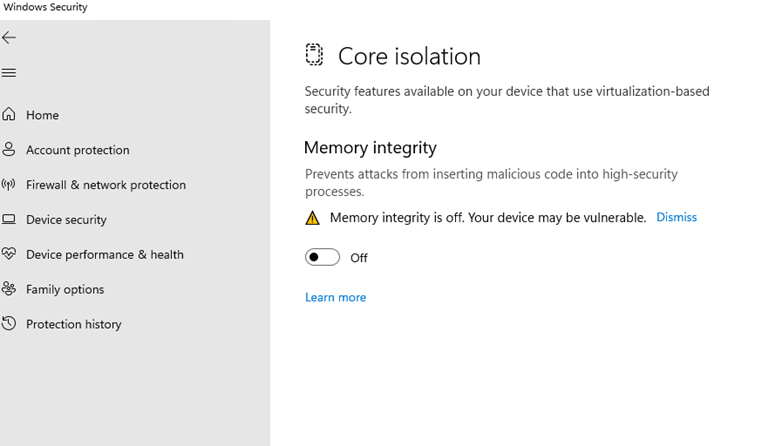
Task: Open Device performance & health label
Action: [104, 254]
